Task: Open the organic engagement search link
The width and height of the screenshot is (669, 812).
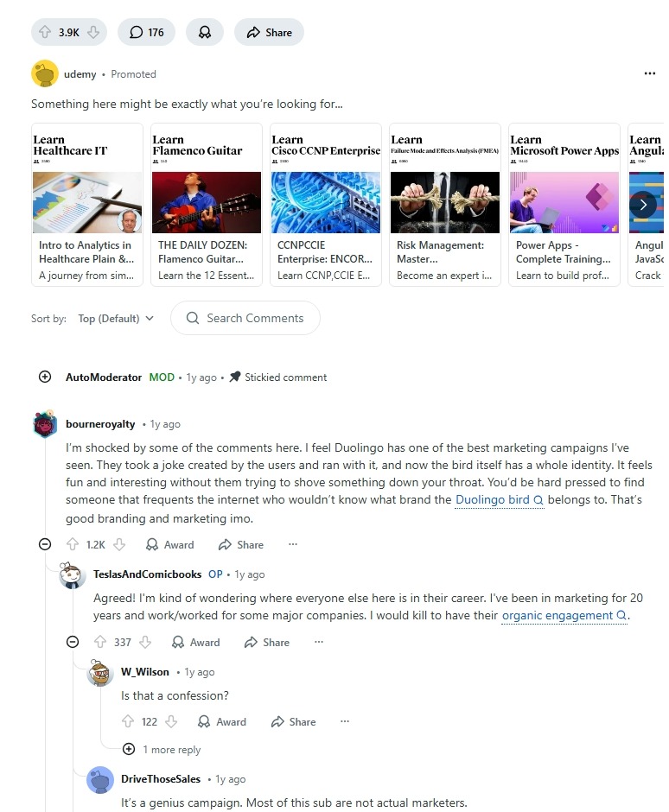Action: click(x=564, y=615)
